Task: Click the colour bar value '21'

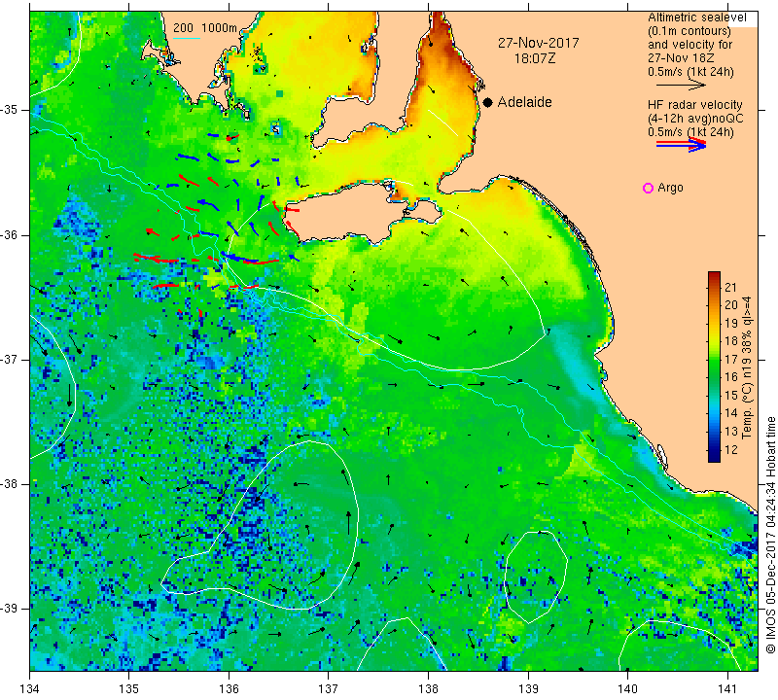Action: [731, 287]
